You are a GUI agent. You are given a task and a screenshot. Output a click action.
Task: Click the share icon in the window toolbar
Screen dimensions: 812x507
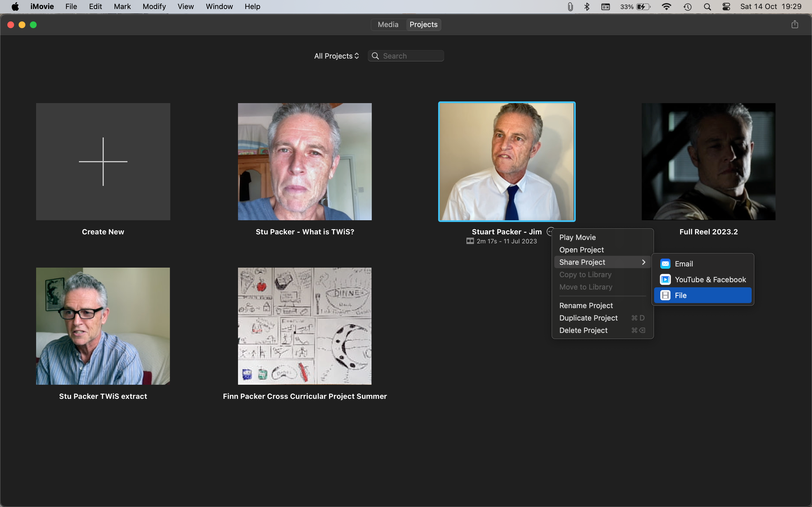(795, 25)
